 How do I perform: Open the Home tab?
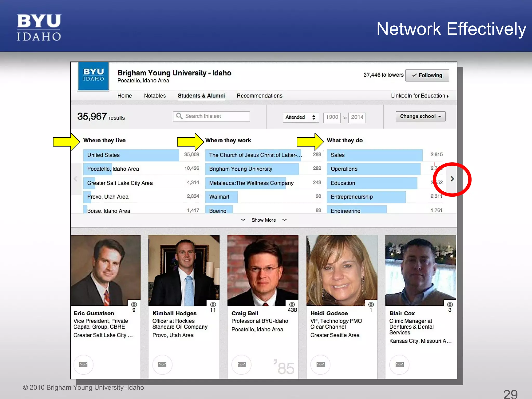point(124,96)
